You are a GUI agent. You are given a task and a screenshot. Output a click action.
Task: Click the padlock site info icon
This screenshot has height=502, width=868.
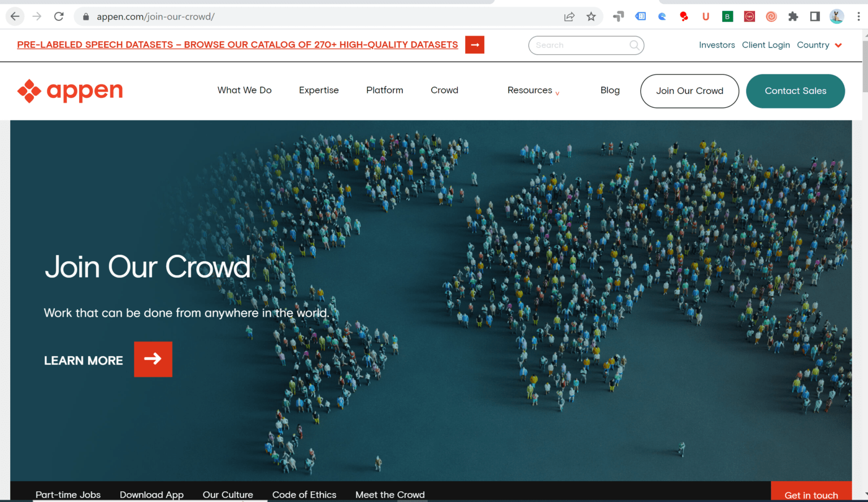[86, 16]
